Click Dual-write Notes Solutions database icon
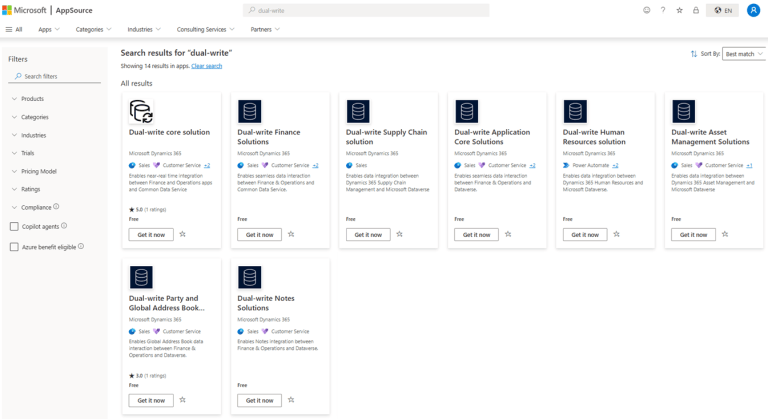 [249, 277]
